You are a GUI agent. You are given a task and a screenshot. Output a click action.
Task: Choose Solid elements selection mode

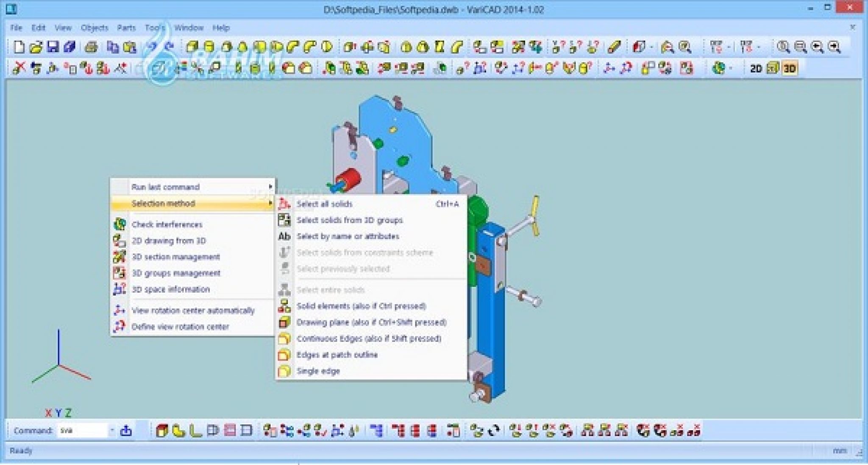coord(361,306)
